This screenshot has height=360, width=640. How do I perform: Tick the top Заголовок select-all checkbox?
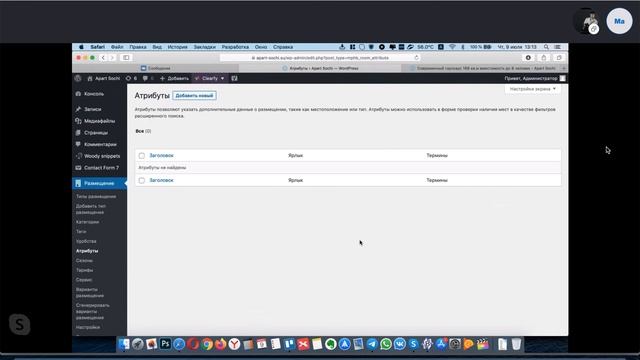tap(142, 156)
